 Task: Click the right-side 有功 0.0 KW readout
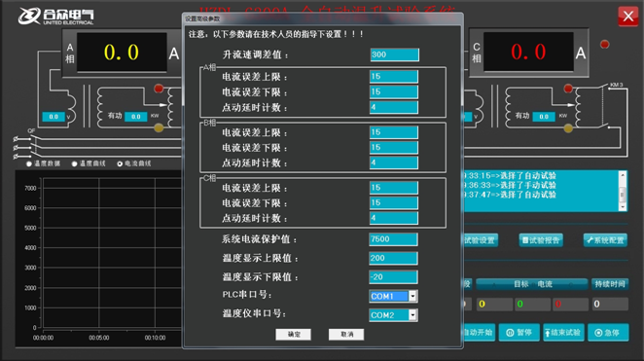[x=544, y=117]
